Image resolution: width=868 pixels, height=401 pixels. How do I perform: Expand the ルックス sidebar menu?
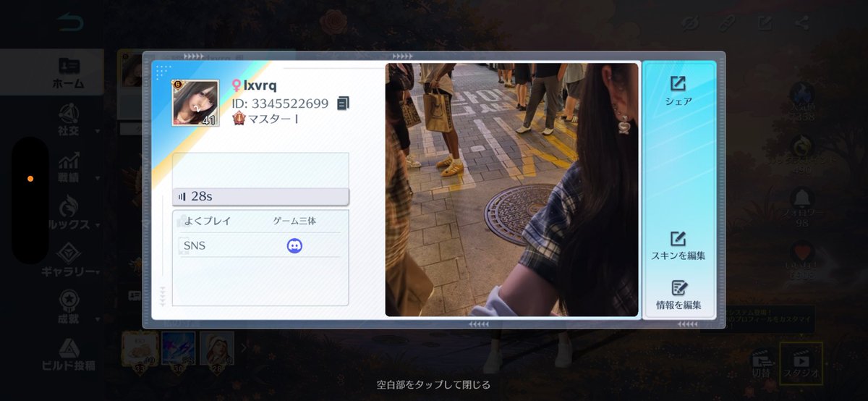pyautogui.click(x=68, y=214)
